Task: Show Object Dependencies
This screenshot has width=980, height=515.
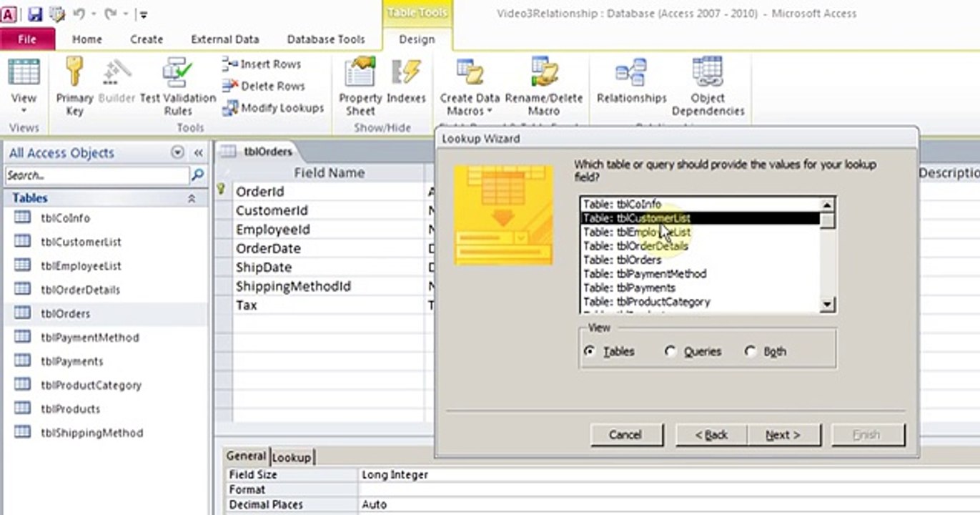Action: [708, 87]
